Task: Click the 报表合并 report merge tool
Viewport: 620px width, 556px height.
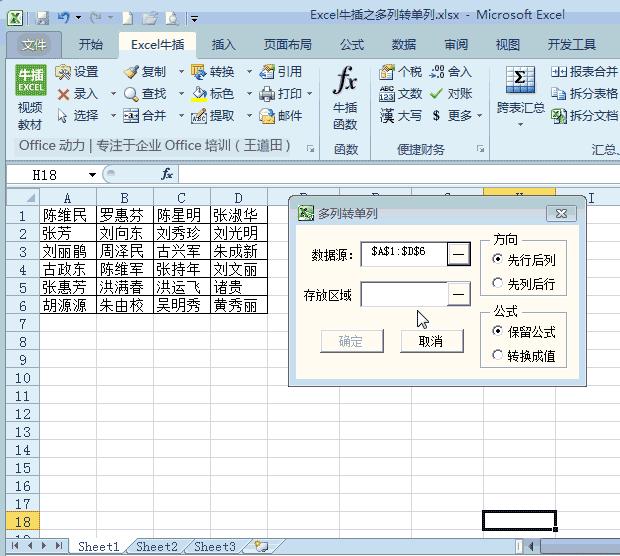Action: point(584,72)
